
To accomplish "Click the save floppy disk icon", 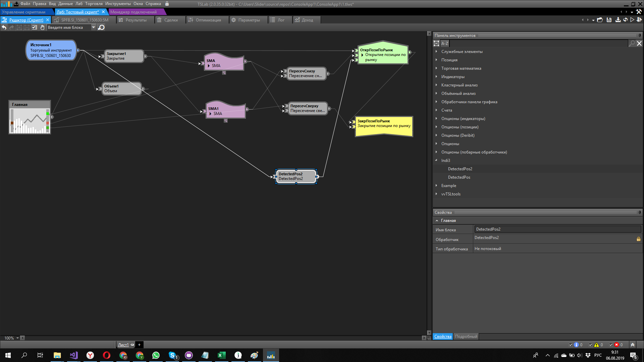I will point(609,20).
